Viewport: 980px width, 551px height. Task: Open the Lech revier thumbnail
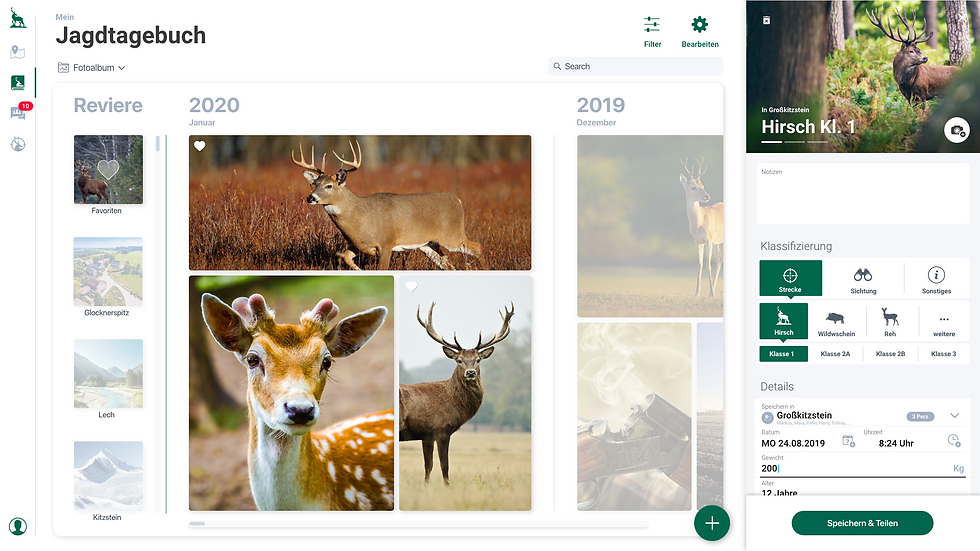pos(108,374)
